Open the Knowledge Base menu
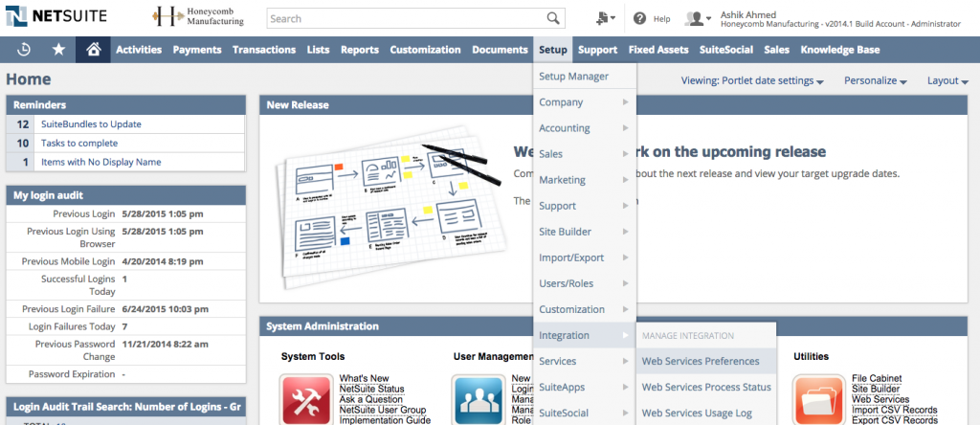Viewport: 980px width, 425px height. point(840,50)
